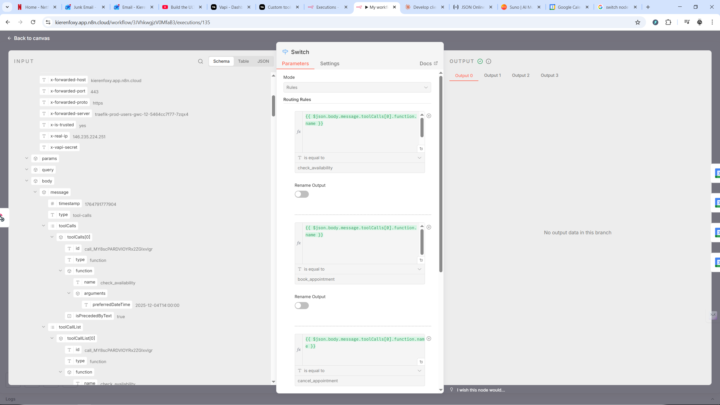Click first rule expression editor
This screenshot has height=405, width=720.
(x=360, y=132)
